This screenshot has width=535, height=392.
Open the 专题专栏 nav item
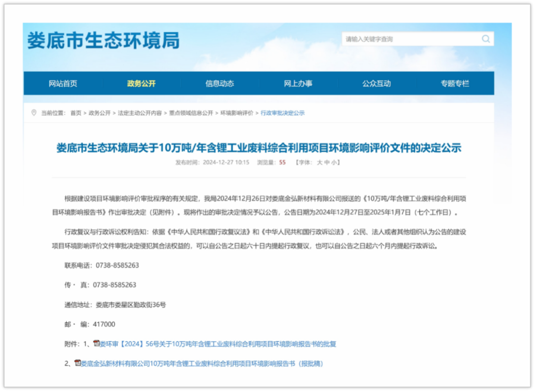pos(455,84)
